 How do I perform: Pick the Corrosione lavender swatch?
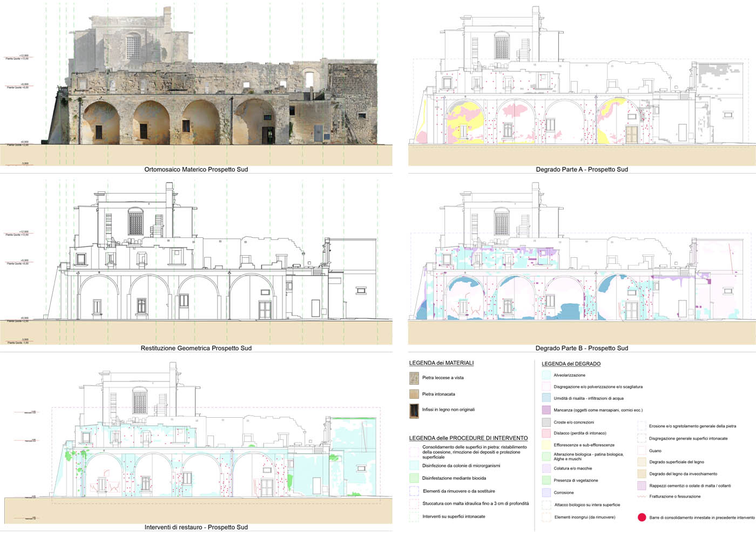[546, 492]
